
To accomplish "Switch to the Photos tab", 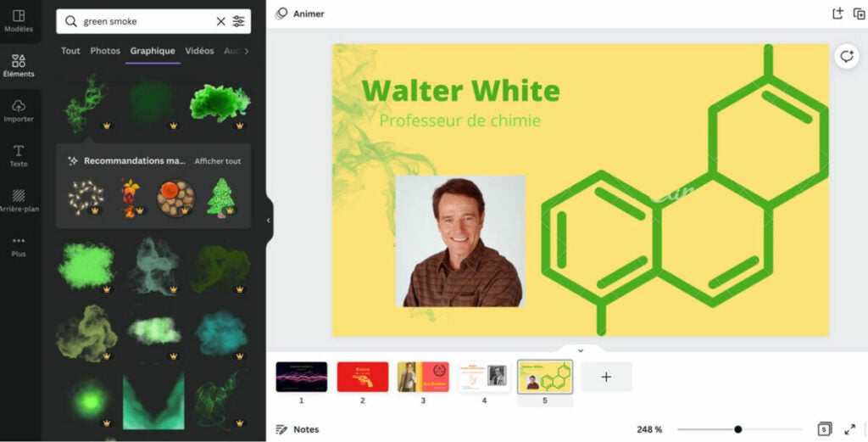I will pos(105,51).
